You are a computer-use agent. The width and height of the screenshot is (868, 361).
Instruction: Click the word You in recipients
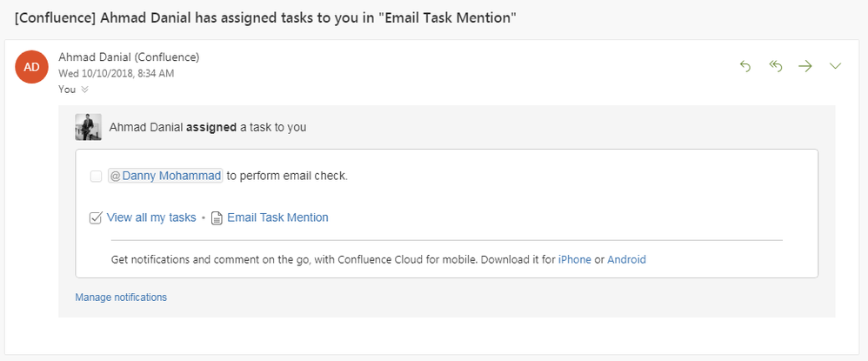(x=67, y=89)
